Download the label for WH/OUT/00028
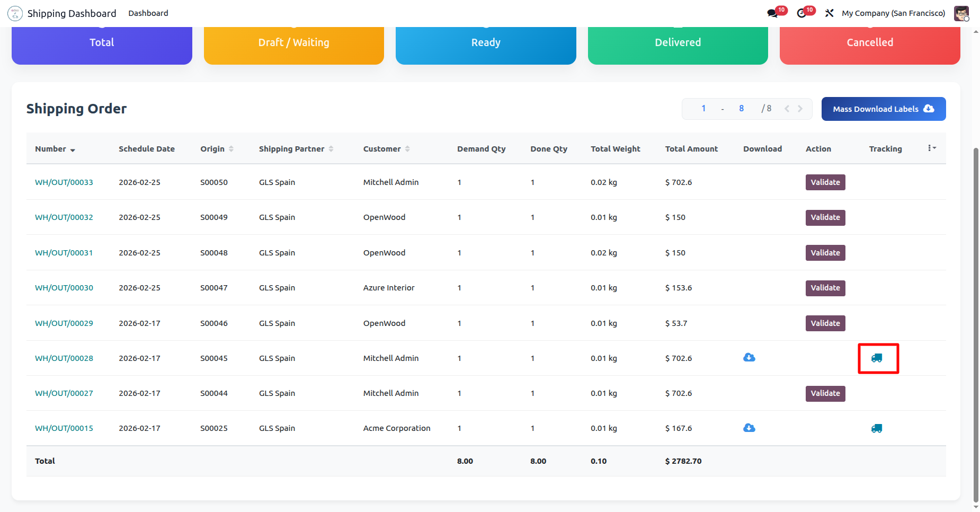 (x=749, y=358)
